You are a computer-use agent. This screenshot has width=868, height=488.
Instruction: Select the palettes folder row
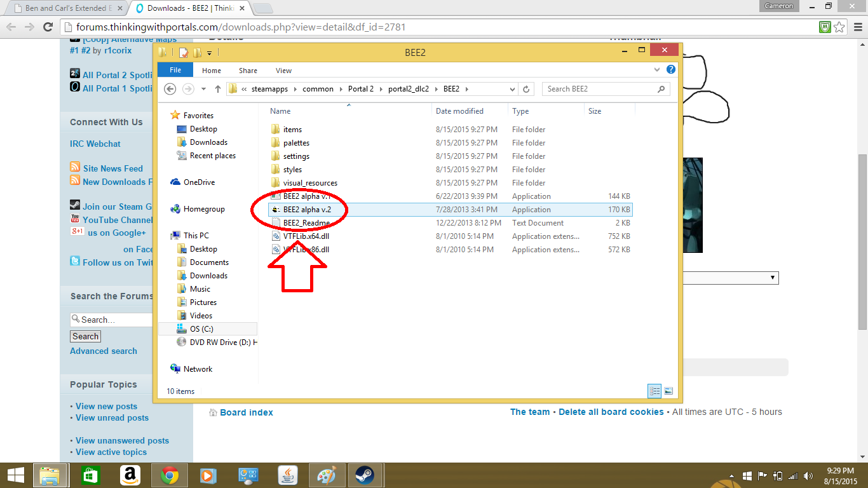tap(450, 143)
